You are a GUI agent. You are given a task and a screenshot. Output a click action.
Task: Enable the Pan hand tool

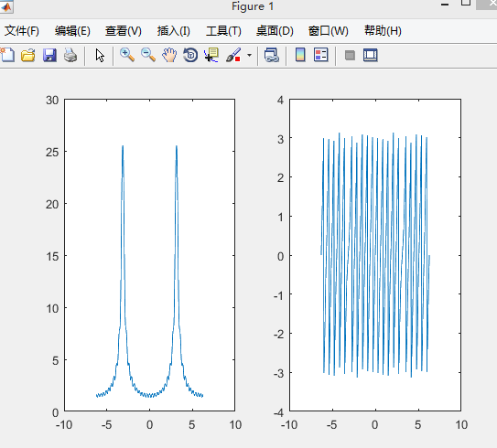[169, 55]
